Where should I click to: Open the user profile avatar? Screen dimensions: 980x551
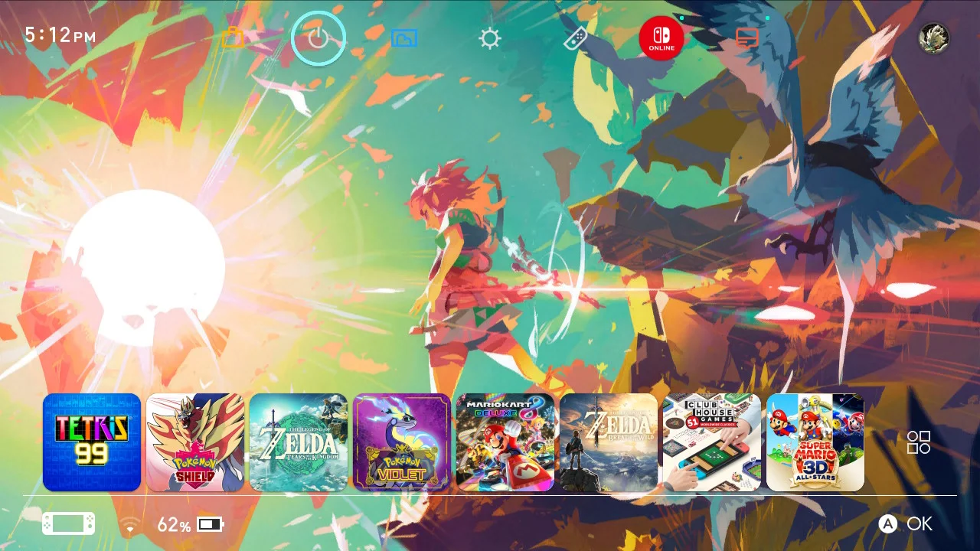(x=933, y=37)
